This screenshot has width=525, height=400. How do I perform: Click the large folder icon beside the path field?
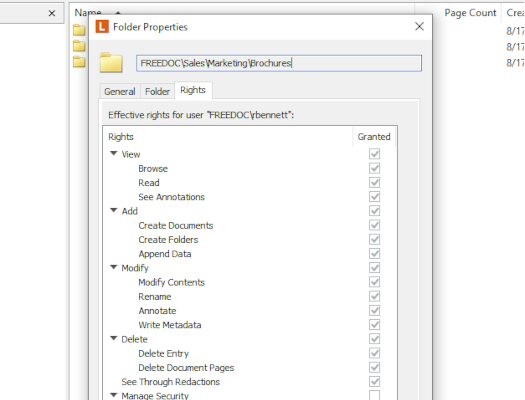click(x=111, y=63)
